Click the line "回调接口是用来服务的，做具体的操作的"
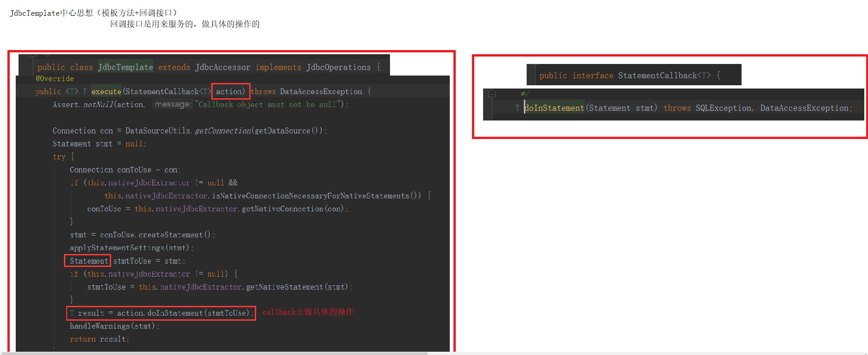The width and height of the screenshot is (868, 355). click(x=185, y=24)
